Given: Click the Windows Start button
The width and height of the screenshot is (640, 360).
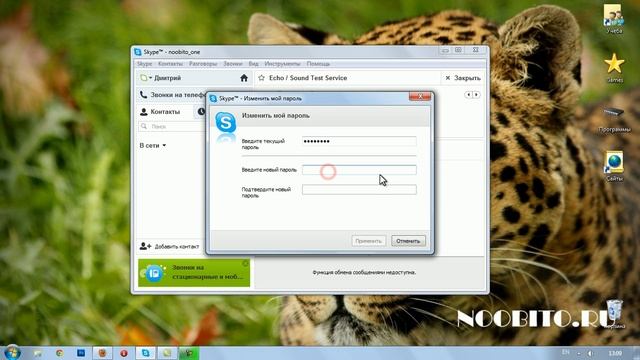Looking at the screenshot, I should pos(12,353).
